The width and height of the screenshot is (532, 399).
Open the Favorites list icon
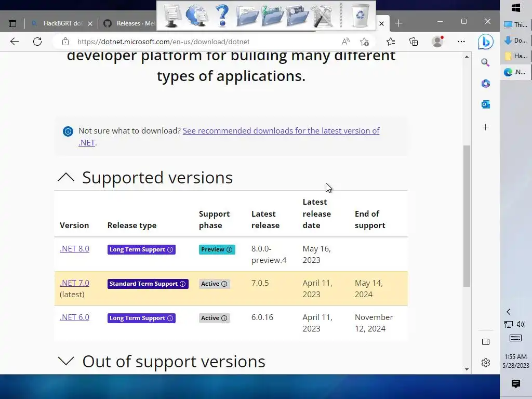(391, 42)
